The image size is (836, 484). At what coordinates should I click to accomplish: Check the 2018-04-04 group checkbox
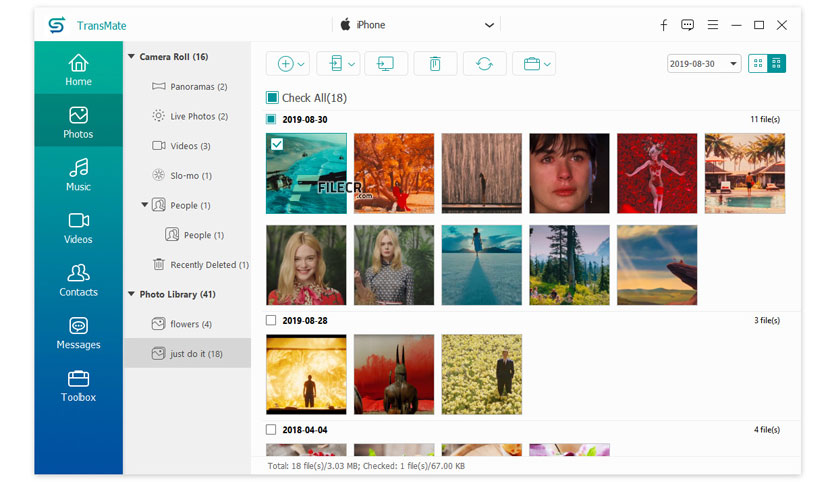(x=271, y=430)
